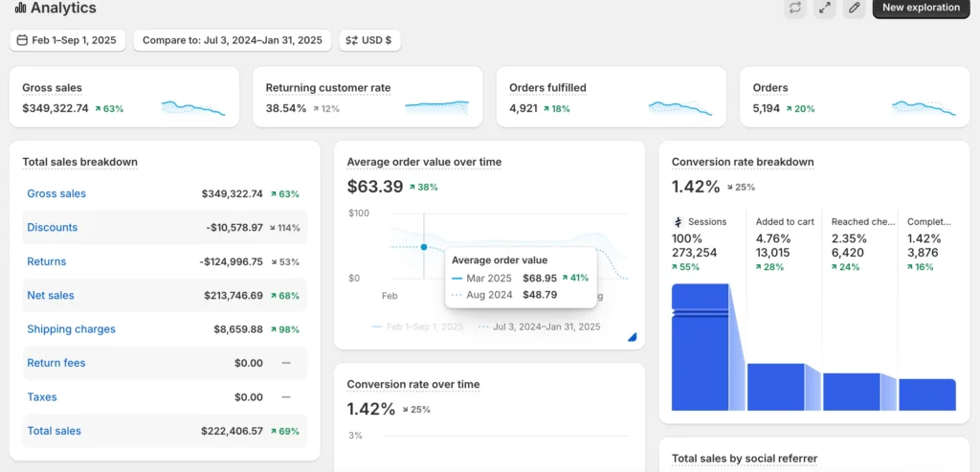Click the New exploration button
Screen dimensions: 980x472
921,8
